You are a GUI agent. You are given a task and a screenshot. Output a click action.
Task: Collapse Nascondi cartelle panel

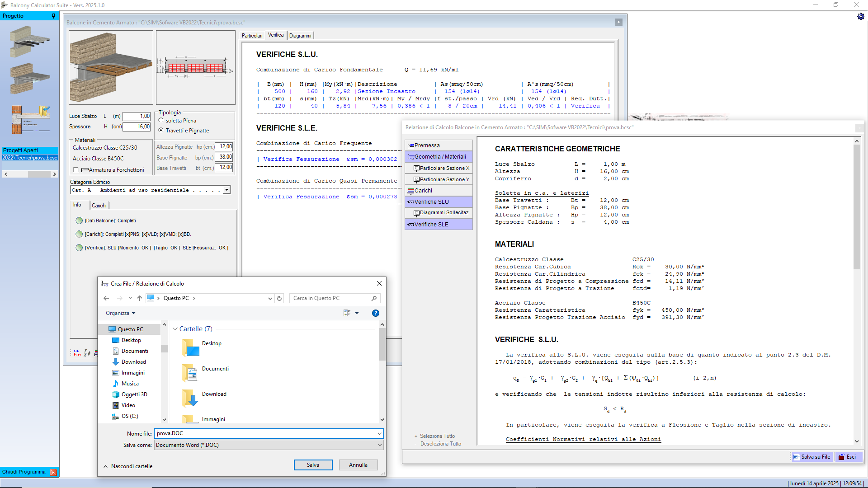[x=128, y=466]
